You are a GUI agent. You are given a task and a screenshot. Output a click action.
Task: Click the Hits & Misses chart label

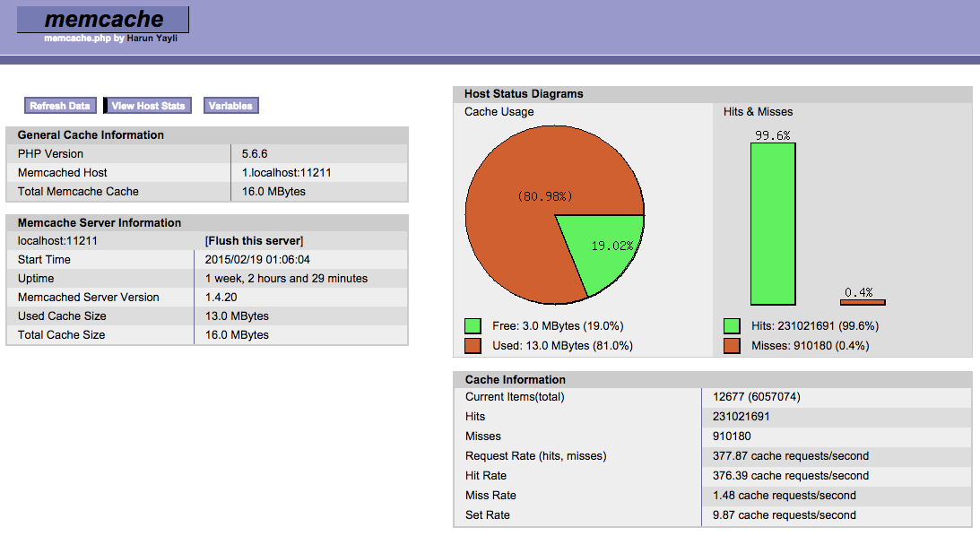tap(759, 112)
